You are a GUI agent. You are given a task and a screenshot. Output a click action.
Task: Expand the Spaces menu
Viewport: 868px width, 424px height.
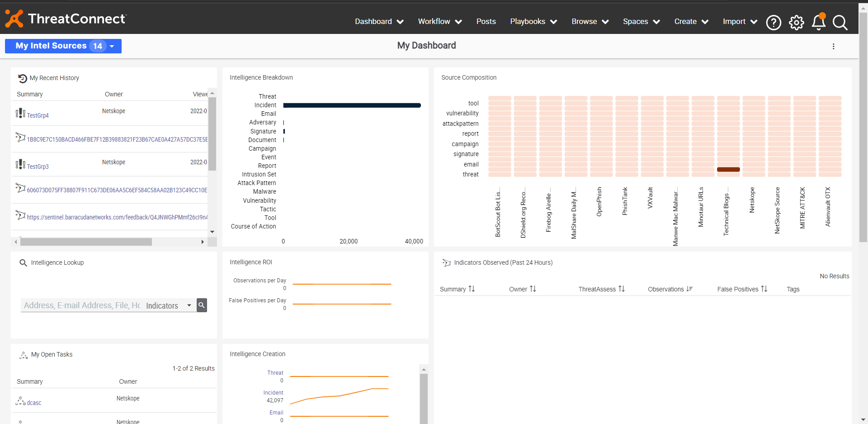click(x=642, y=22)
